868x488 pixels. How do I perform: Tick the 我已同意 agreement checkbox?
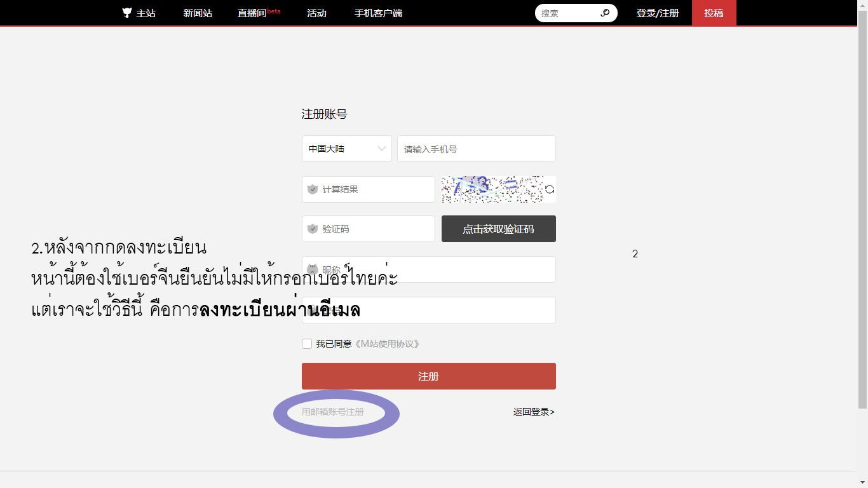tap(307, 344)
